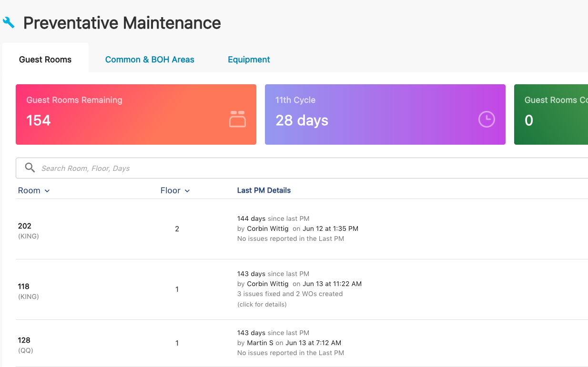Click the Last PM Details column header

pyautogui.click(x=264, y=190)
